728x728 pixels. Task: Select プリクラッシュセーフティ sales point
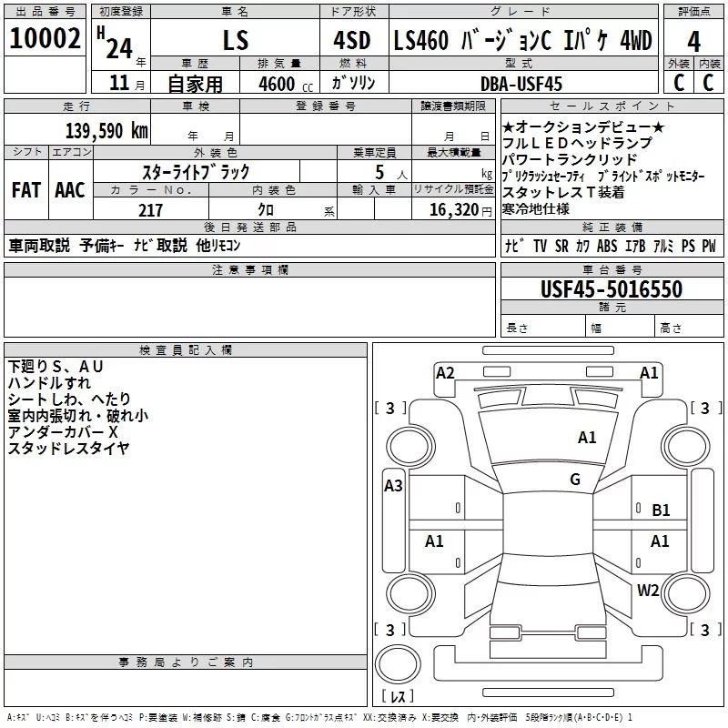click(543, 176)
